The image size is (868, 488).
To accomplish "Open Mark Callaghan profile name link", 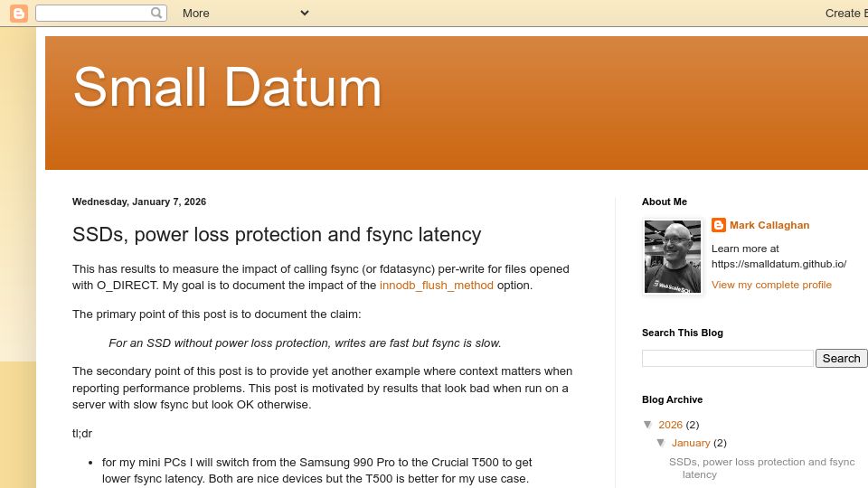I will coord(769,225).
